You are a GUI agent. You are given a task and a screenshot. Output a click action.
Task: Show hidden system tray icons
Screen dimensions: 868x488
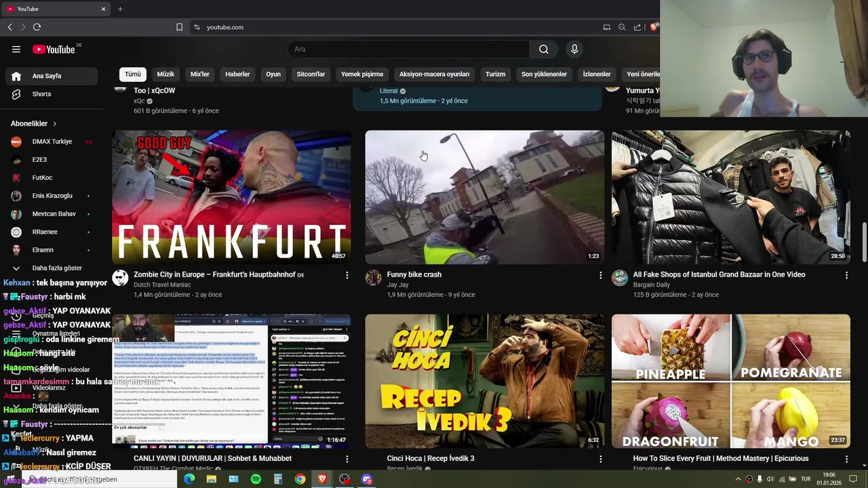738,479
